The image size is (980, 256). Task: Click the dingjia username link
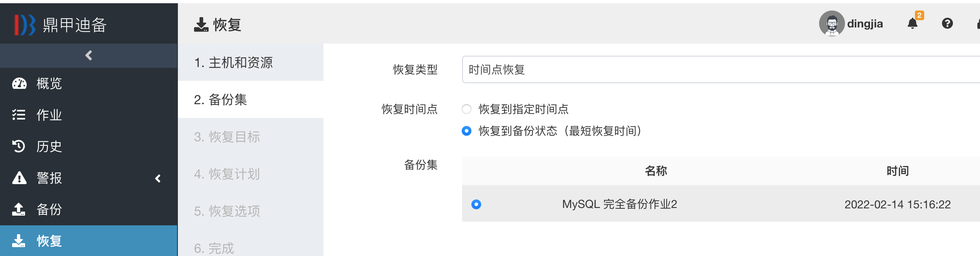[x=865, y=24]
